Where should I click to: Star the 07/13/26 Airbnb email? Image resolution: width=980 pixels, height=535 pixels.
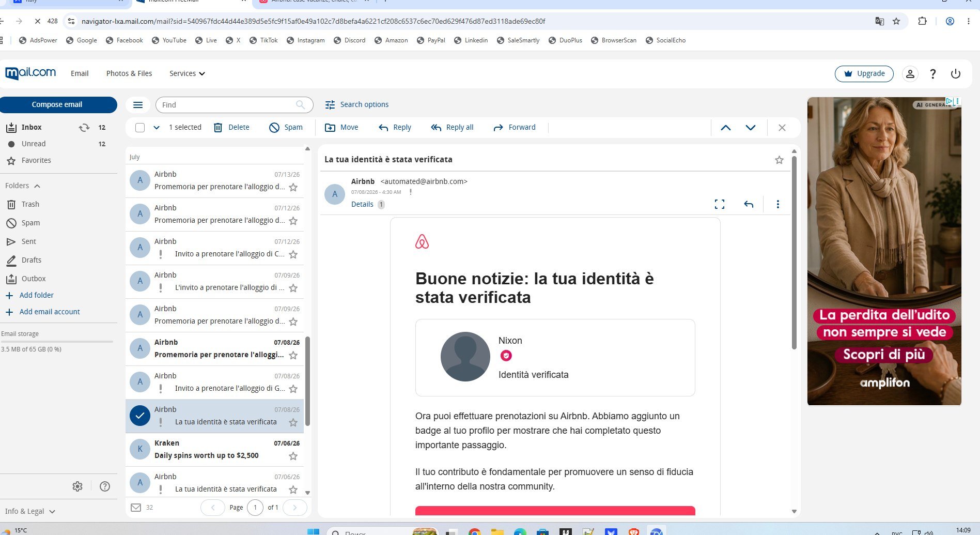(x=293, y=187)
